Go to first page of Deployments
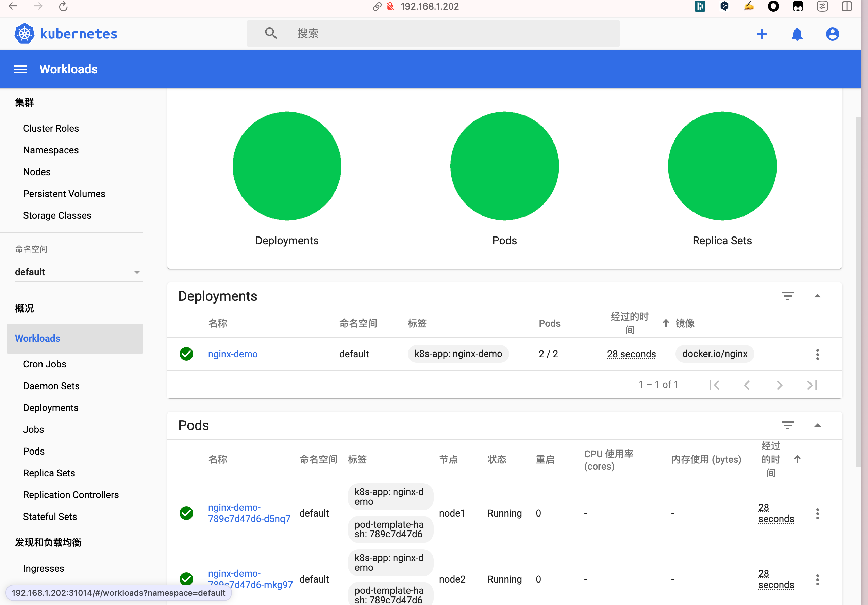 click(x=714, y=385)
